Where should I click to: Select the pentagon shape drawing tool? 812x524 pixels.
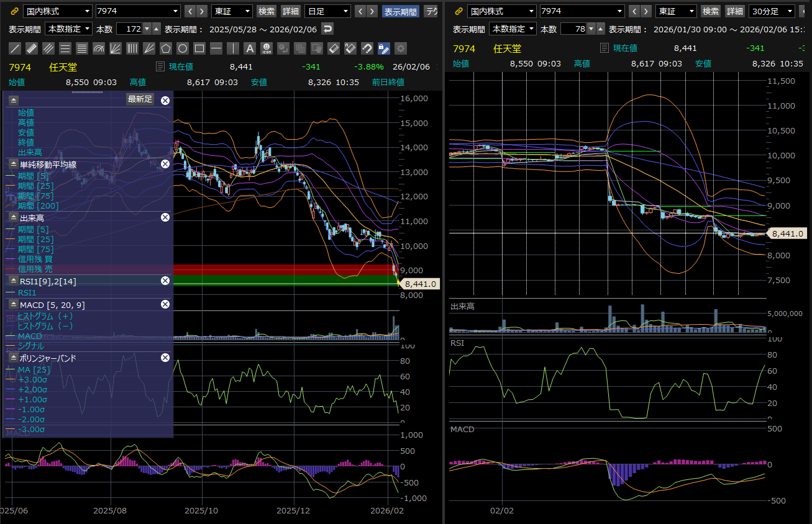pos(166,48)
